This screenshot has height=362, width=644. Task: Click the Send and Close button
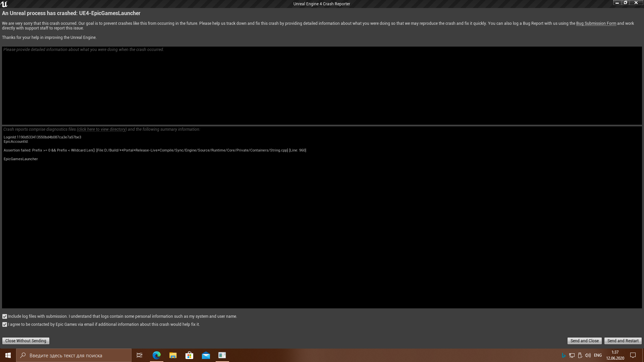point(585,341)
